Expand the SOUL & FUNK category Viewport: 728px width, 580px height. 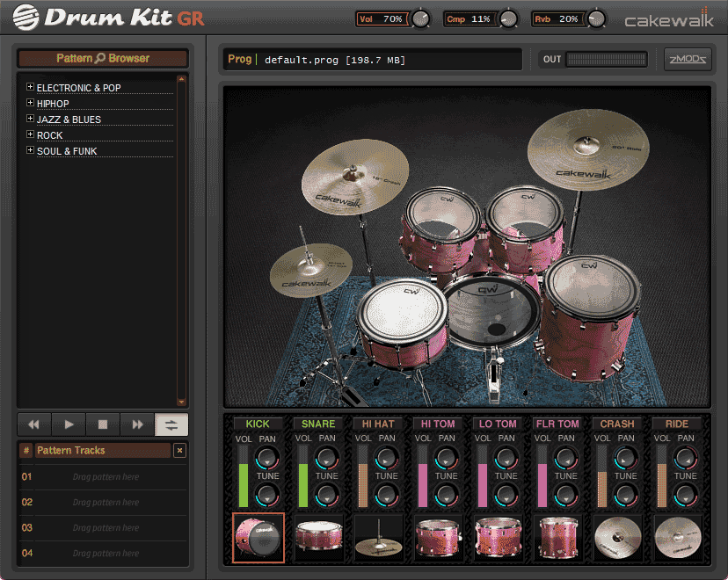(30, 150)
